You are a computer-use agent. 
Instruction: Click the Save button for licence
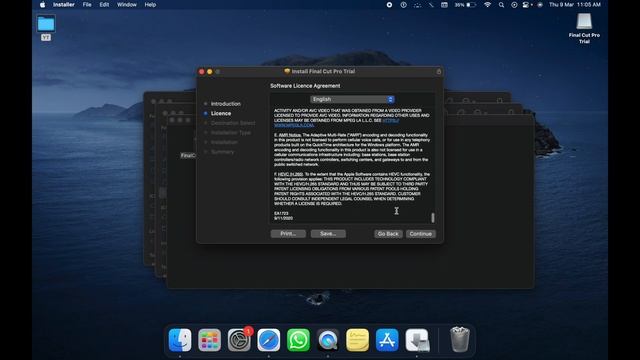(x=328, y=233)
